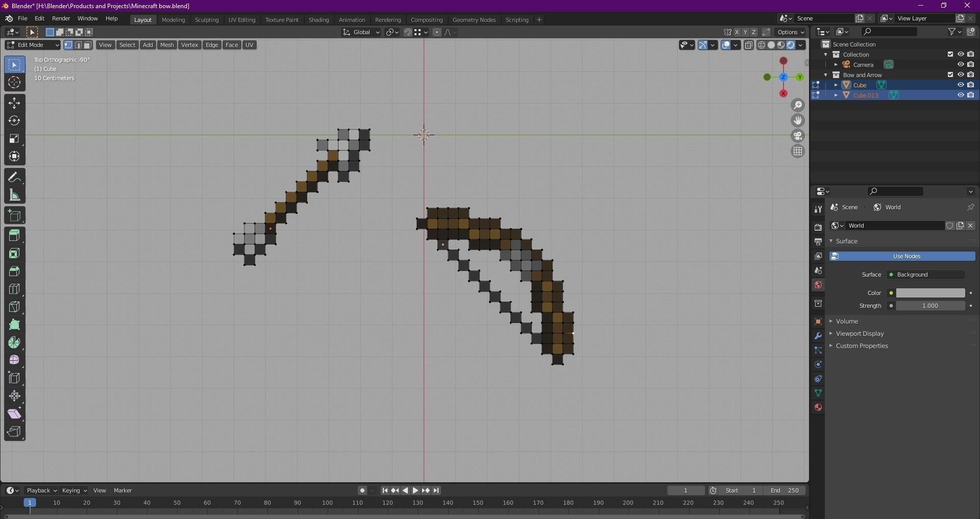Click the viewport zoom magnifier icon
This screenshot has height=519, width=980.
point(798,105)
